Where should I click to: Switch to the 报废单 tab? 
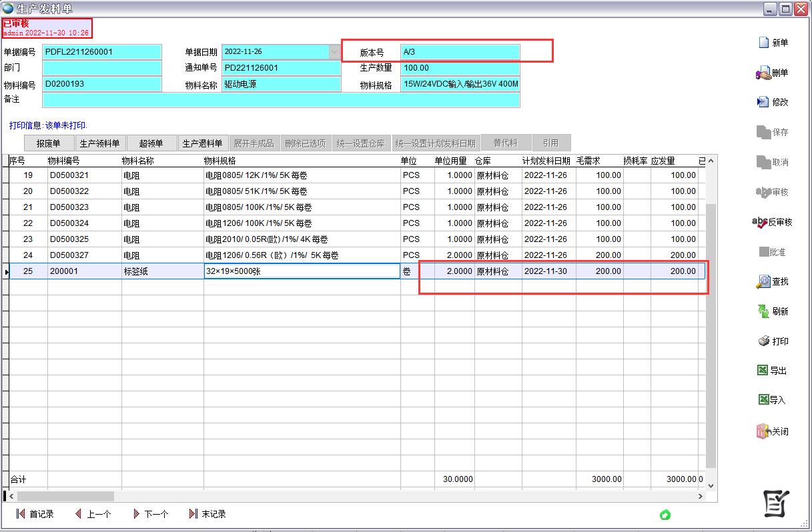pos(48,143)
